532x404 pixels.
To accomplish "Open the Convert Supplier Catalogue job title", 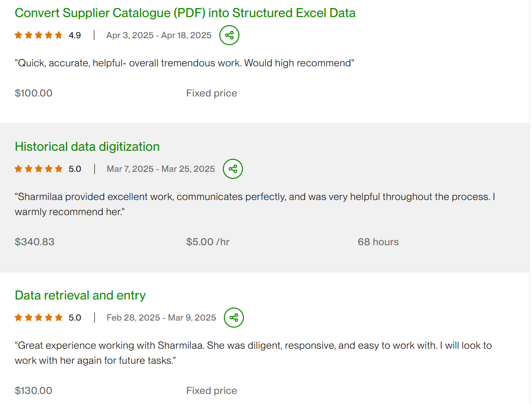I will (x=185, y=13).
